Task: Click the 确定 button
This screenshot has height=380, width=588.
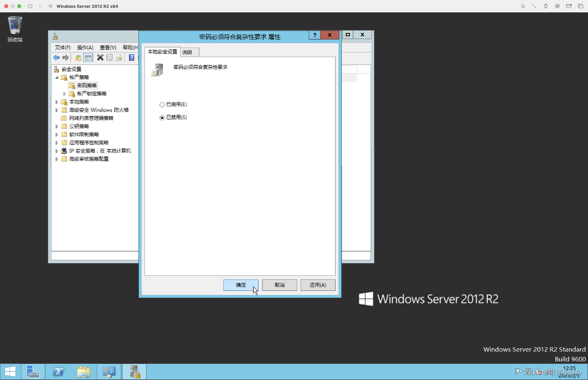Action: [x=241, y=285]
